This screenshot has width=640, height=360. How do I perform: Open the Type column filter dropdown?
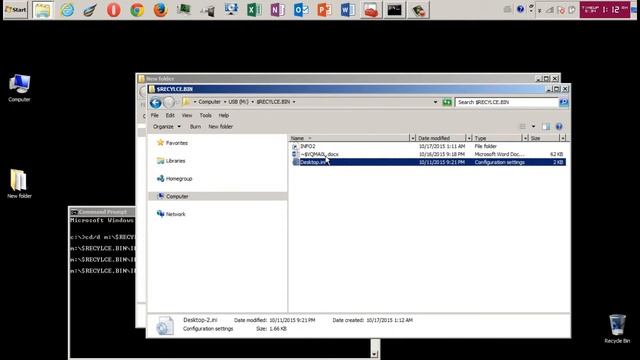pyautogui.click(x=525, y=138)
